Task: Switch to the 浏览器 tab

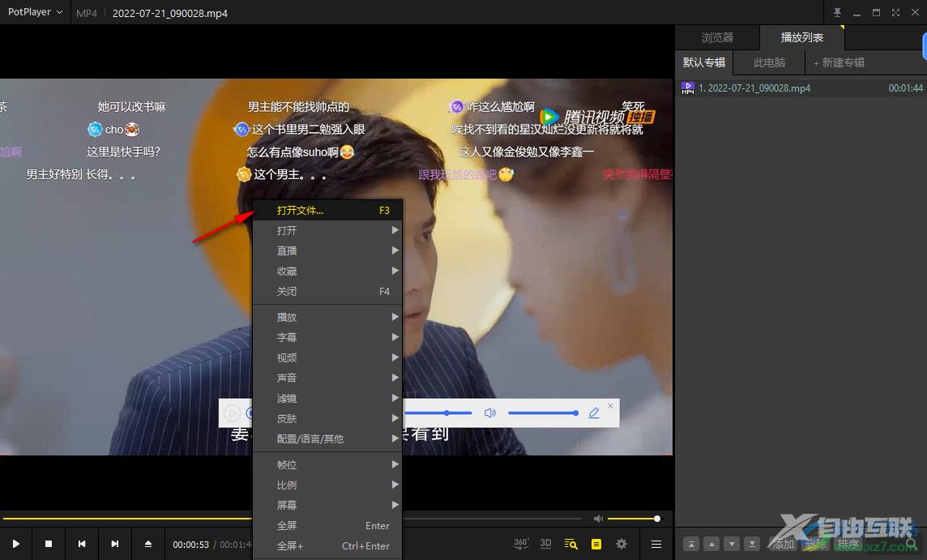Action: click(717, 38)
